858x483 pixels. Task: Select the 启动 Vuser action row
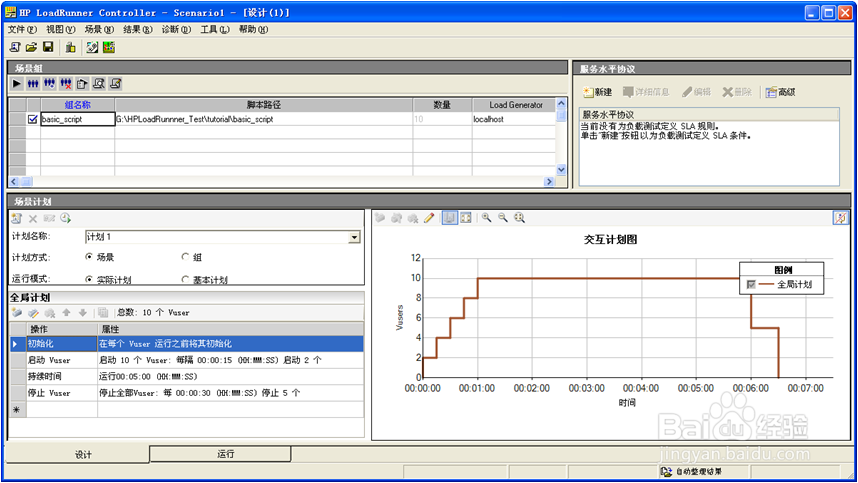[187, 360]
